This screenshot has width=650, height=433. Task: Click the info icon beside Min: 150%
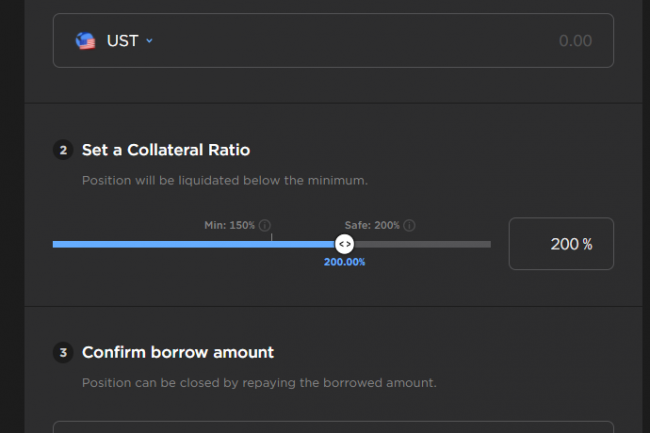[265, 226]
